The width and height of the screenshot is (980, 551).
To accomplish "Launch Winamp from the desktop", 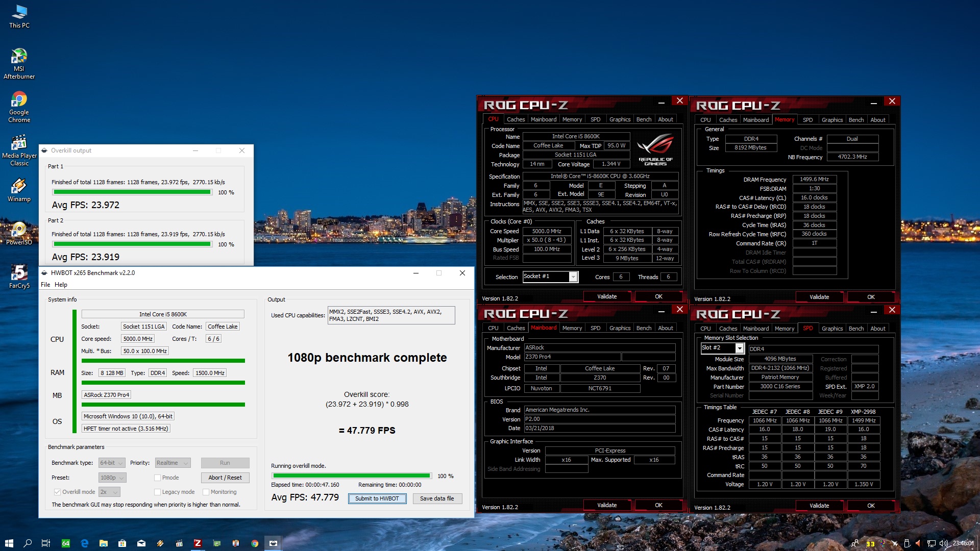I will (19, 190).
